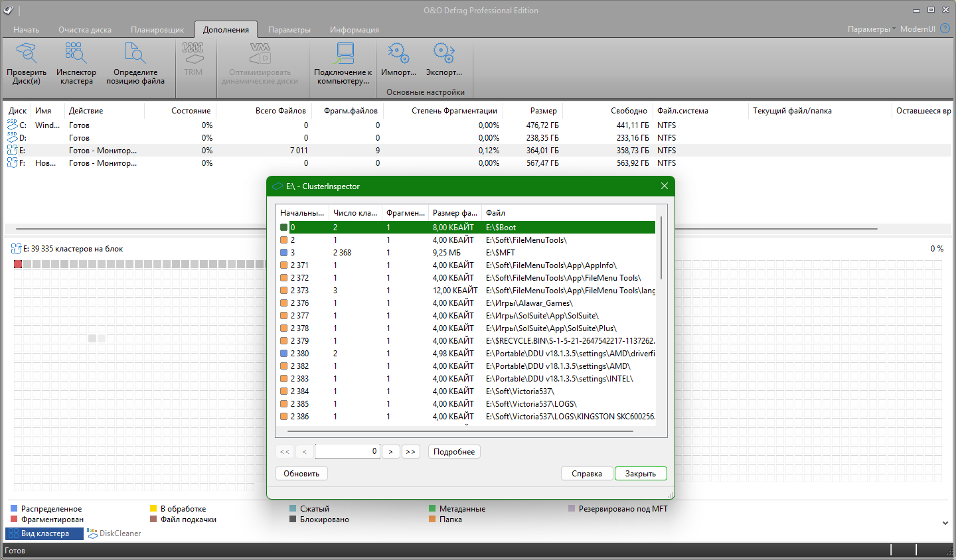This screenshot has height=560, width=956.
Task: Open the Cluster Inspector (Инспектор кластера) tool
Action: [76, 54]
